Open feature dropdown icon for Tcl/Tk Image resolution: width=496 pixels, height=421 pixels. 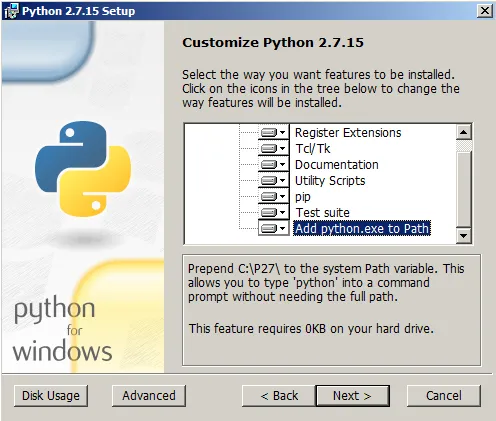pyautogui.click(x=273, y=149)
